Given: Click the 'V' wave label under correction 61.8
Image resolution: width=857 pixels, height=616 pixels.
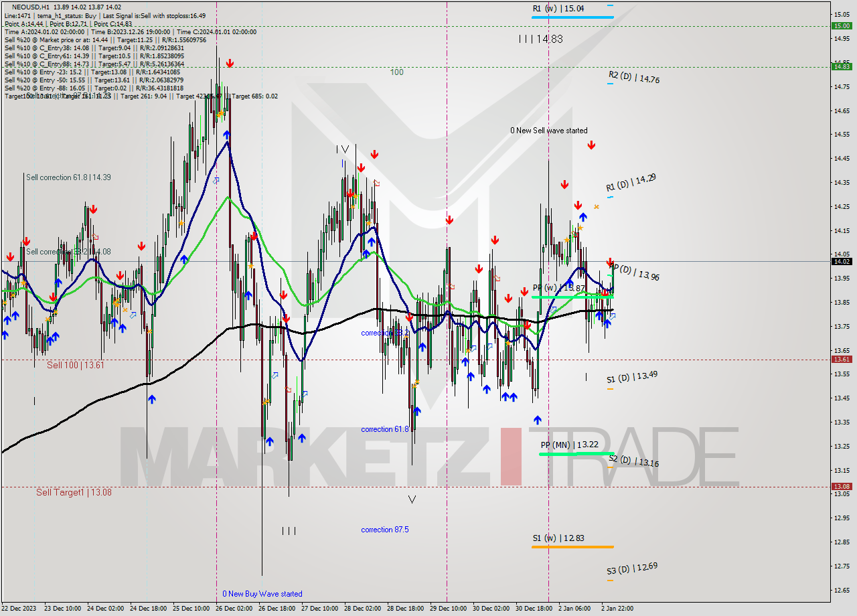Looking at the screenshot, I should (x=412, y=499).
